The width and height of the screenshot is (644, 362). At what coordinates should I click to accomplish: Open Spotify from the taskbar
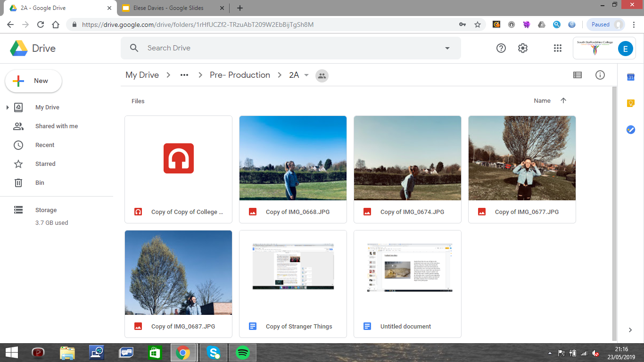pos(242,353)
